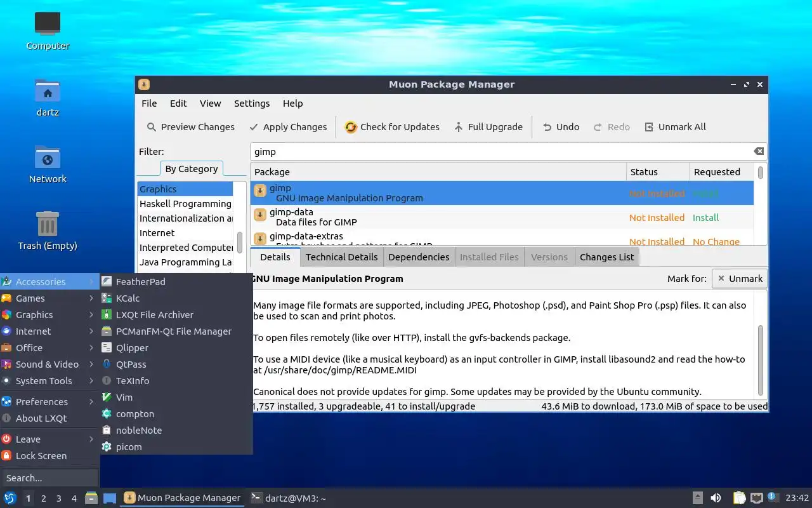812x508 pixels.
Task: Click Apply Changes in the toolbar
Action: (288, 127)
